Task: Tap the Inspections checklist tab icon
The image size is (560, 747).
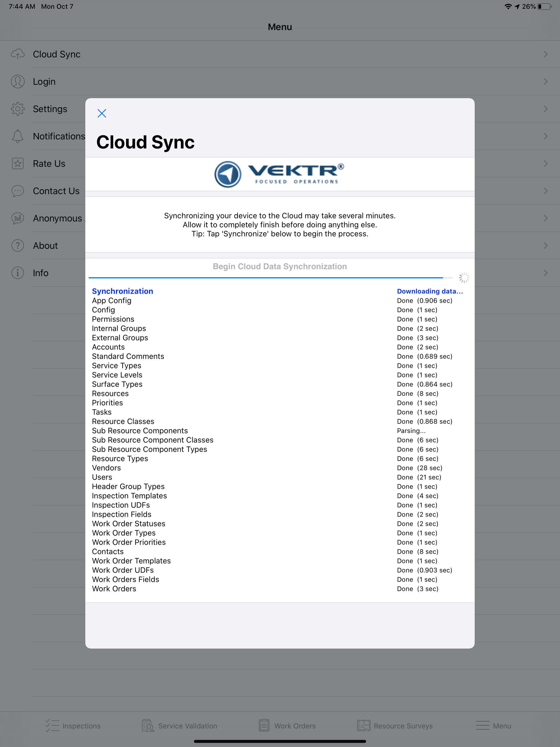Action: tap(52, 725)
